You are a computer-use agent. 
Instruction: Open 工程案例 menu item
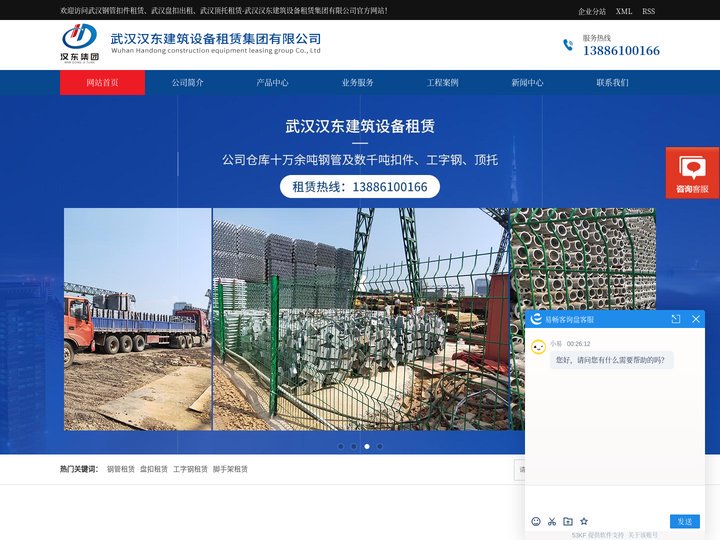pyautogui.click(x=443, y=83)
